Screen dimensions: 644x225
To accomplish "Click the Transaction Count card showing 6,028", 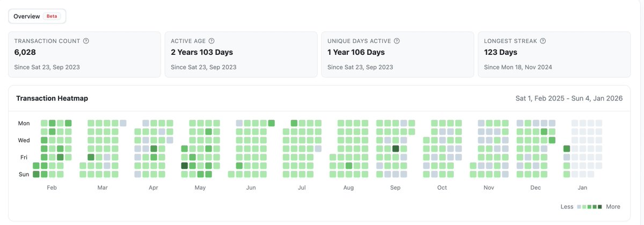I will pos(84,54).
